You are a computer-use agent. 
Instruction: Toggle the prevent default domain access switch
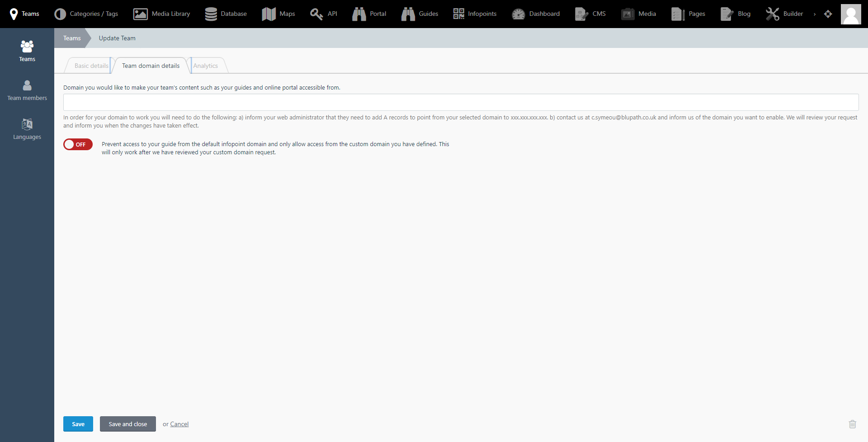click(x=78, y=144)
